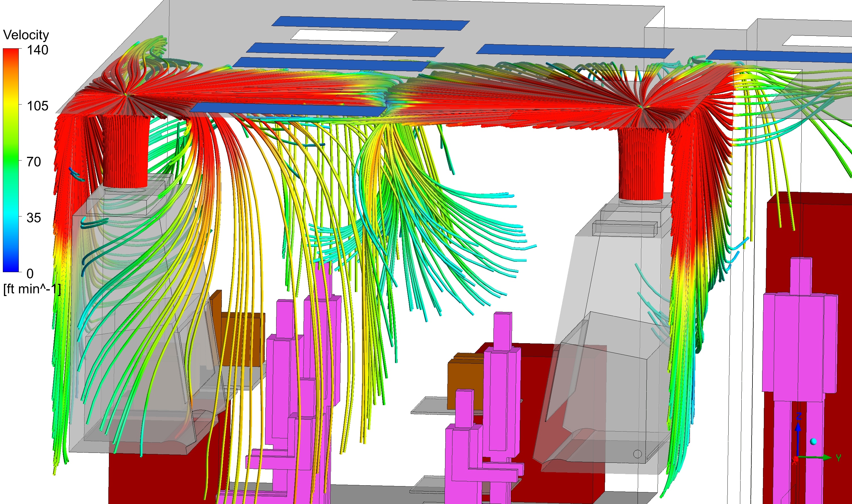
Task: Click the 35 legend value label
Action: 34,218
